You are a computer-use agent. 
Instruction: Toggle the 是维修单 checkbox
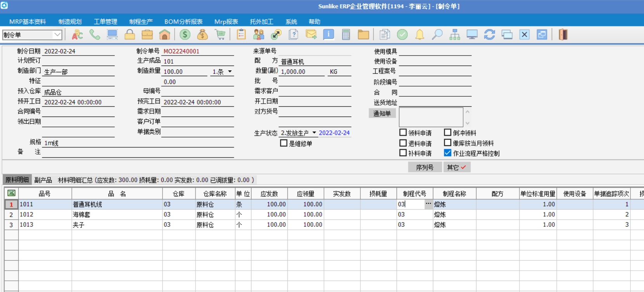pos(284,143)
